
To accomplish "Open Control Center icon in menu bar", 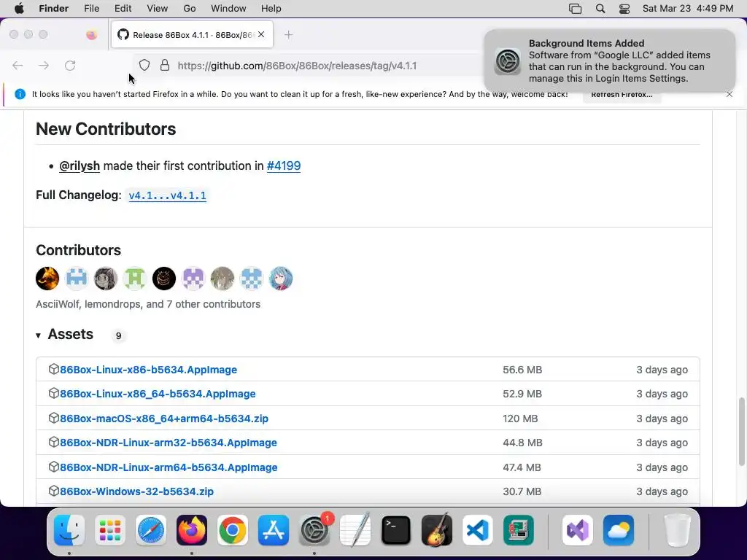I will (x=624, y=9).
